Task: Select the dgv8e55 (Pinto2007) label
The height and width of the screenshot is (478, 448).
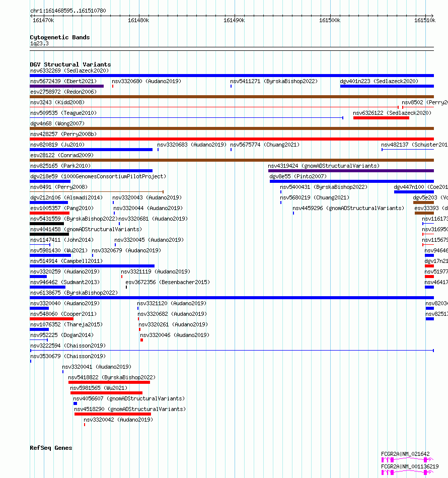Action: [x=298, y=176]
